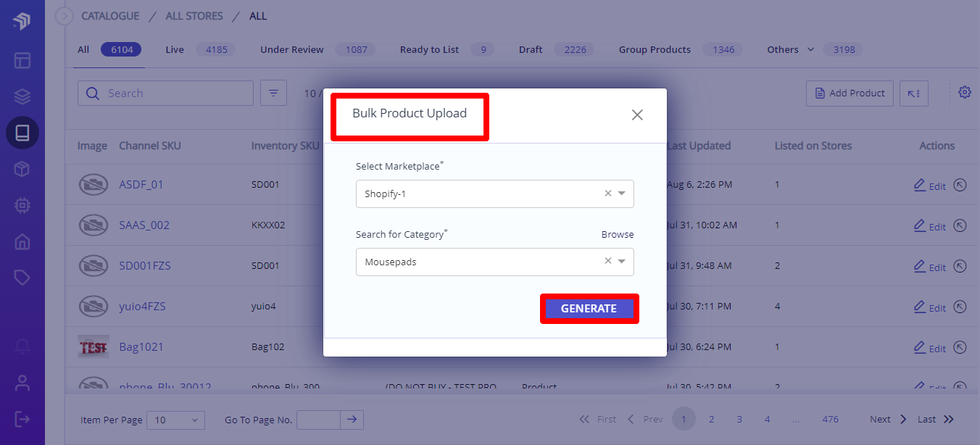Go to page 2
Screen dimensions: 980x445
point(712,420)
